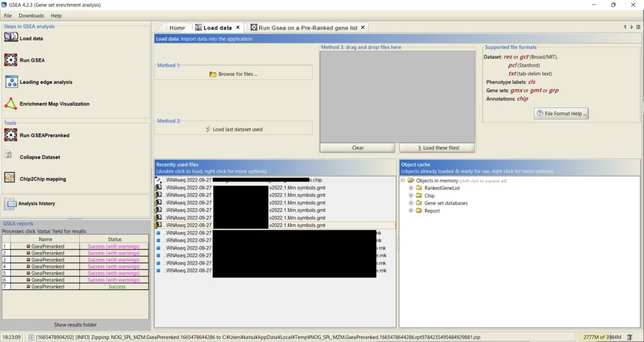The height and width of the screenshot is (342, 644).
Task: Click the .chip file icon in recent files
Action: tap(158, 180)
